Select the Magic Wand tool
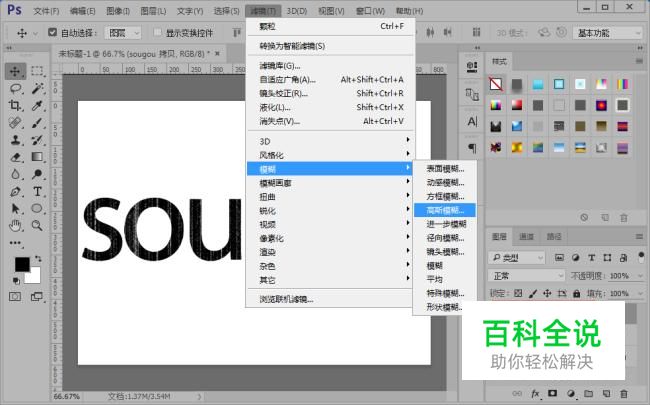 click(37, 88)
